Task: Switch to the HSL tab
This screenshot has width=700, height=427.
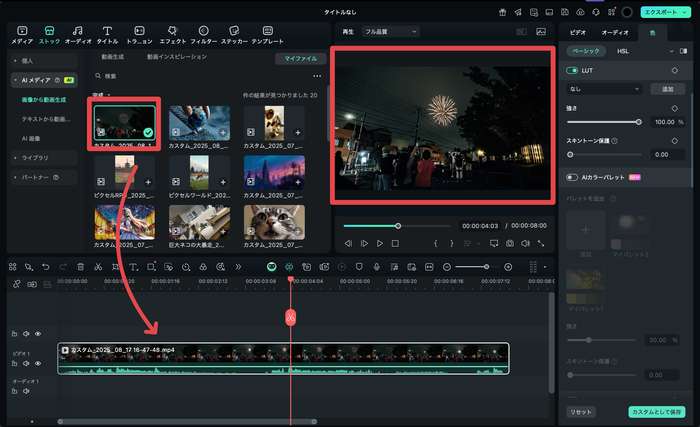Action: point(623,51)
